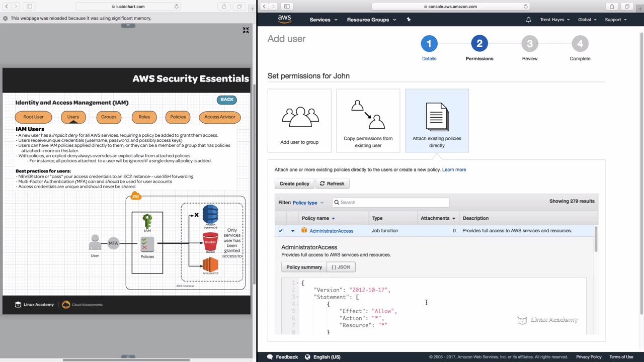
Task: Open the Global region dropdown
Action: coord(587,20)
